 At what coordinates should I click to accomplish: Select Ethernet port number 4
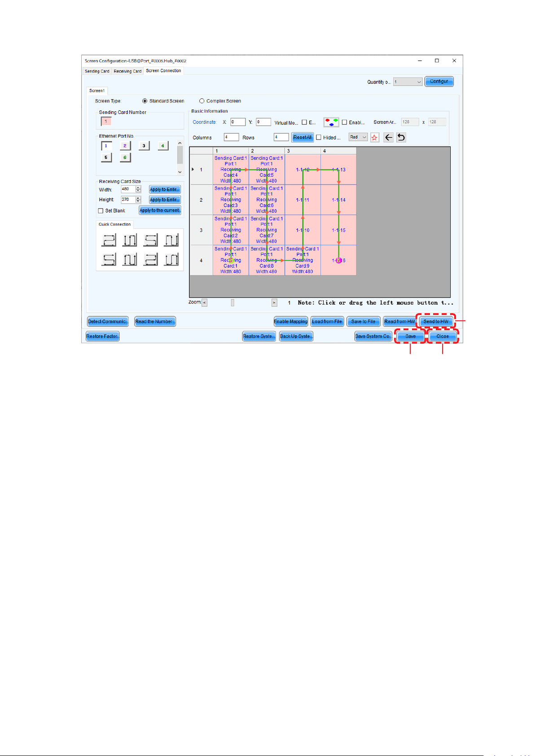(x=163, y=146)
